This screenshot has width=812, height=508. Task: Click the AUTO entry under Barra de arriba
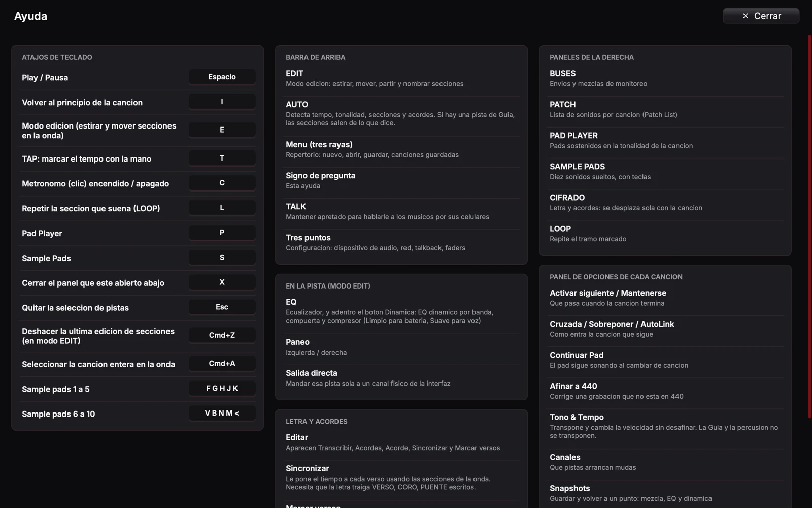401,113
